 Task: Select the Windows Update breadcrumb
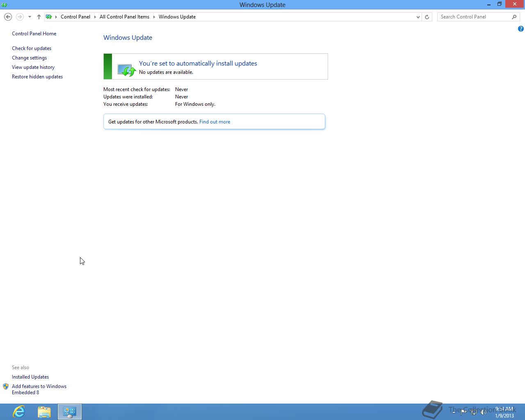point(177,17)
